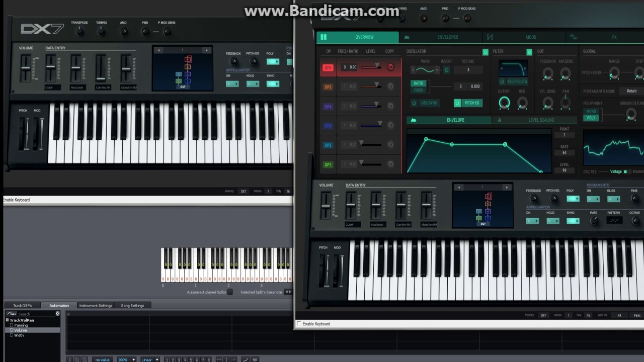Click the AM SENS knob

tap(566, 74)
